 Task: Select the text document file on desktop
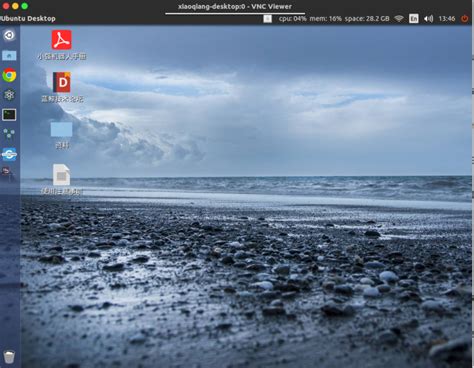tap(62, 179)
